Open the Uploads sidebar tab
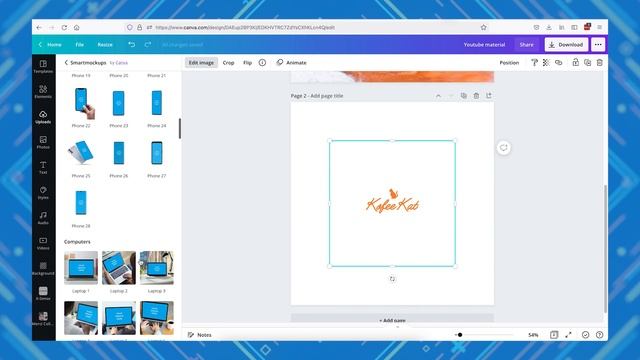Screen dimensions: 640x360 pyautogui.click(x=43, y=117)
